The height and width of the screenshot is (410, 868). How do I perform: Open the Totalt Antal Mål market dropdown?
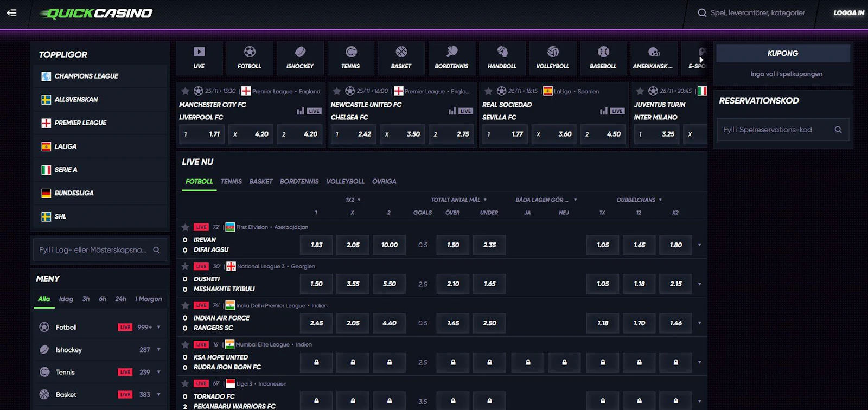click(x=459, y=200)
